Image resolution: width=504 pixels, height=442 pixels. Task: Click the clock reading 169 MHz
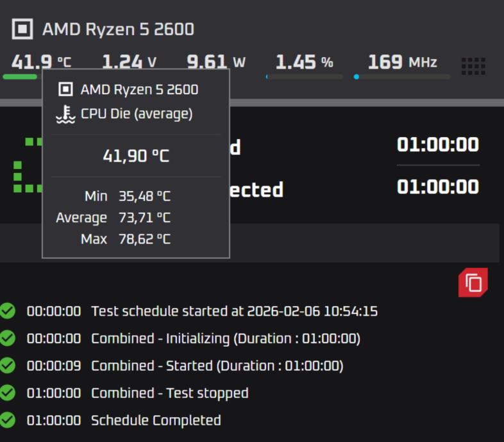pyautogui.click(x=403, y=61)
